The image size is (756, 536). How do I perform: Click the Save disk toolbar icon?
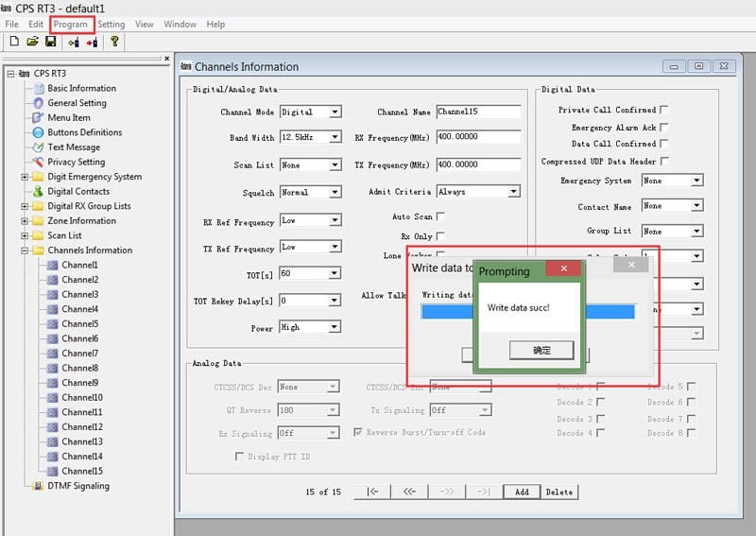(x=51, y=42)
